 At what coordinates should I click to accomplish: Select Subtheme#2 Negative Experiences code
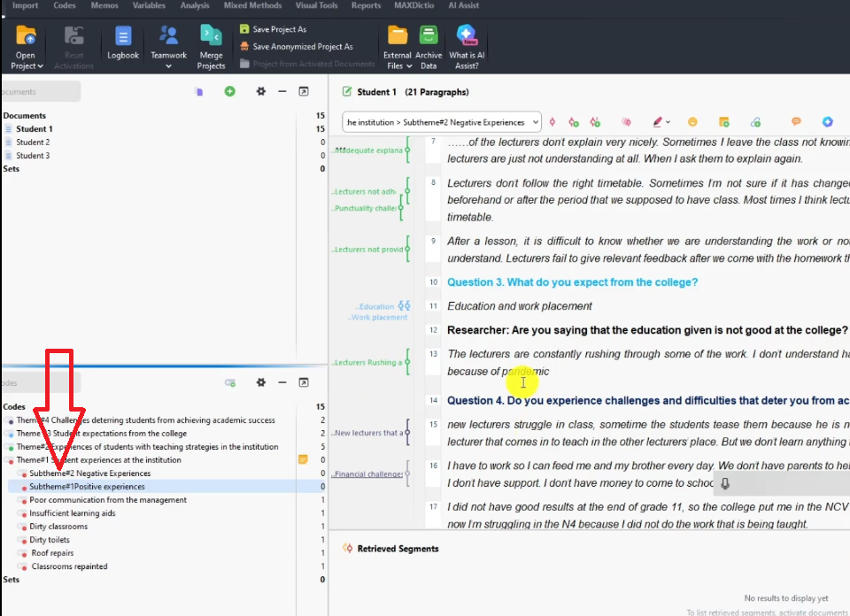click(x=90, y=473)
